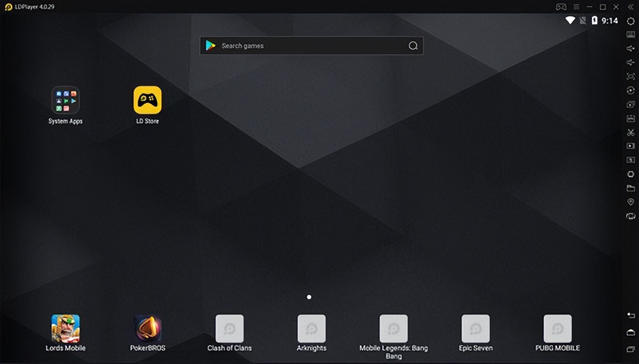Turn volume down using the sidebar speaker icon
Viewport: 639px width, 364px height.
point(630,62)
